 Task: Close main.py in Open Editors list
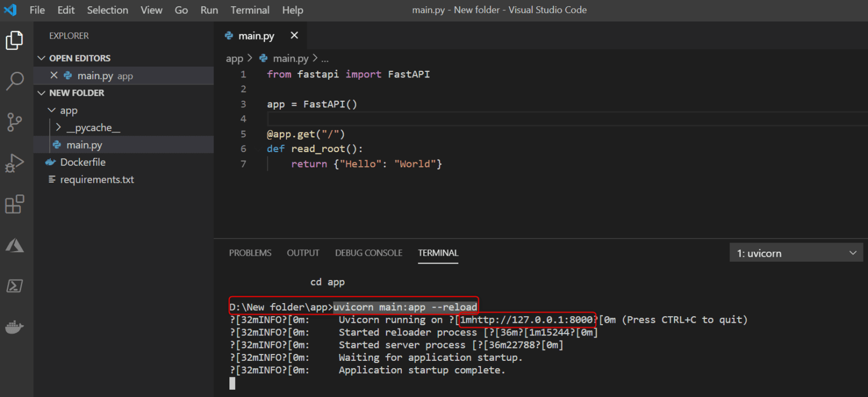pos(54,75)
